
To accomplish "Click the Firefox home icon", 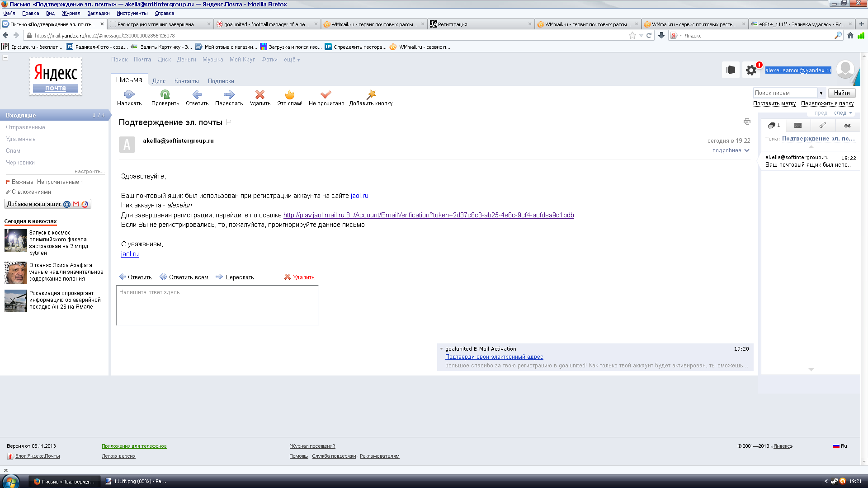I will click(850, 35).
